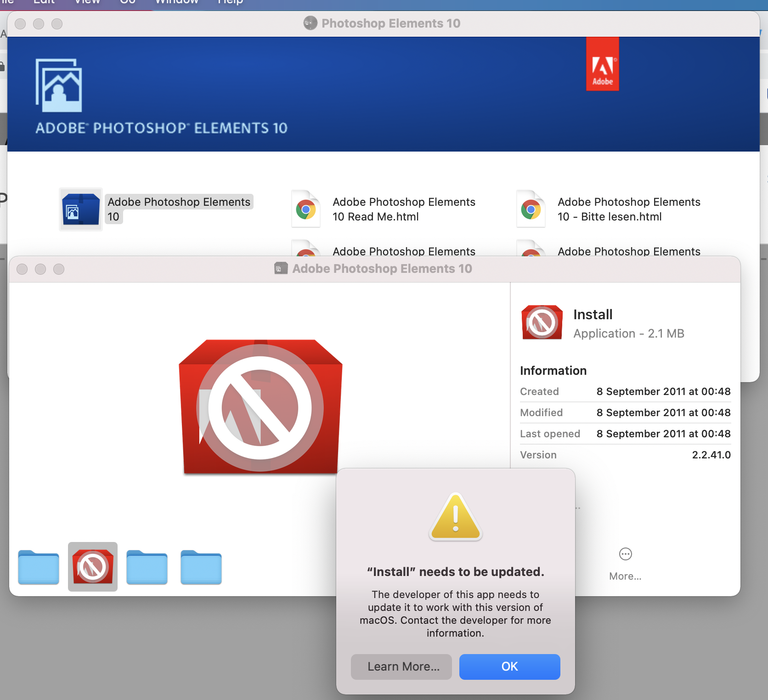Viewport: 768px width, 700px height.
Task: Open the Help menu in menu bar
Action: tap(230, 2)
